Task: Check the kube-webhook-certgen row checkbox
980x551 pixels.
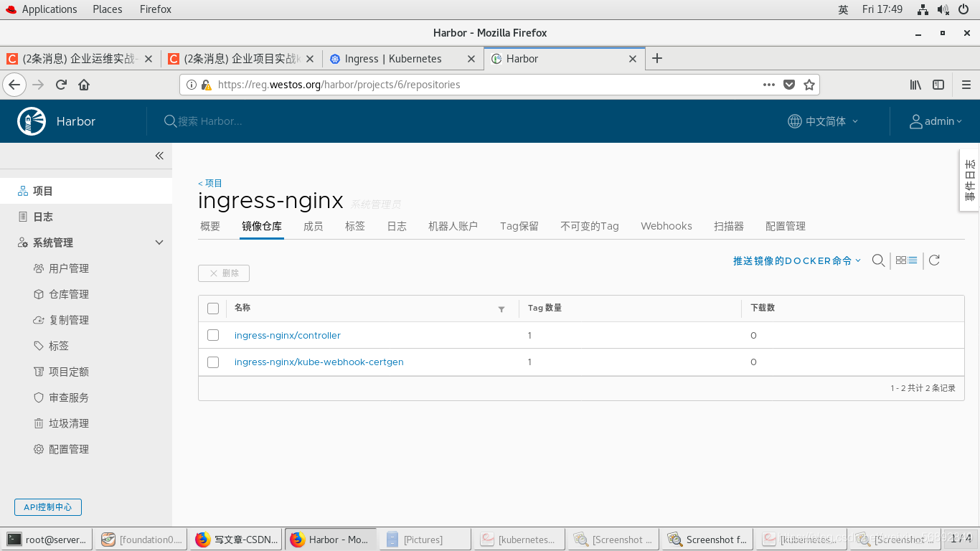Action: (212, 362)
